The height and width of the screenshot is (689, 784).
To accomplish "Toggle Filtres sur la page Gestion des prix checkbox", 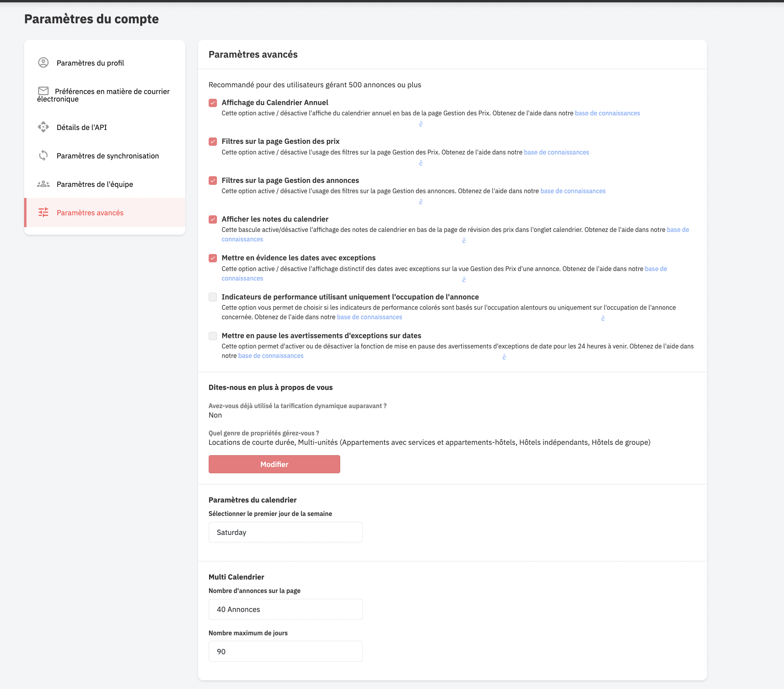I will [213, 141].
